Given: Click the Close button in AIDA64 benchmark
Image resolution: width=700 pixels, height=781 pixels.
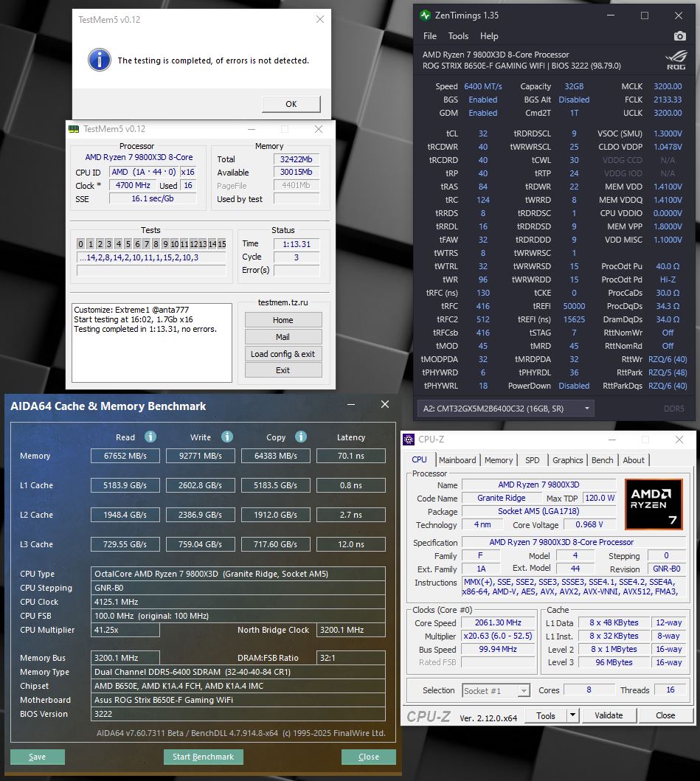Looking at the screenshot, I should (x=369, y=757).
